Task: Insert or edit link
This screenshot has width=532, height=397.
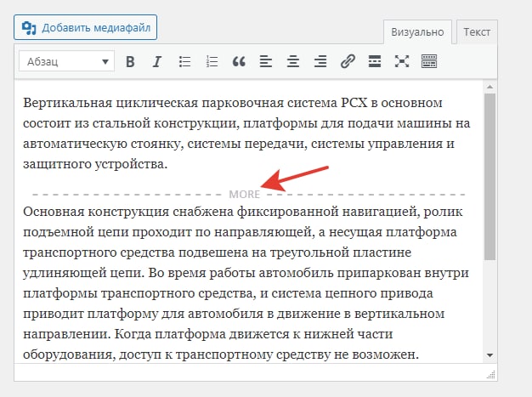Action: pos(348,62)
